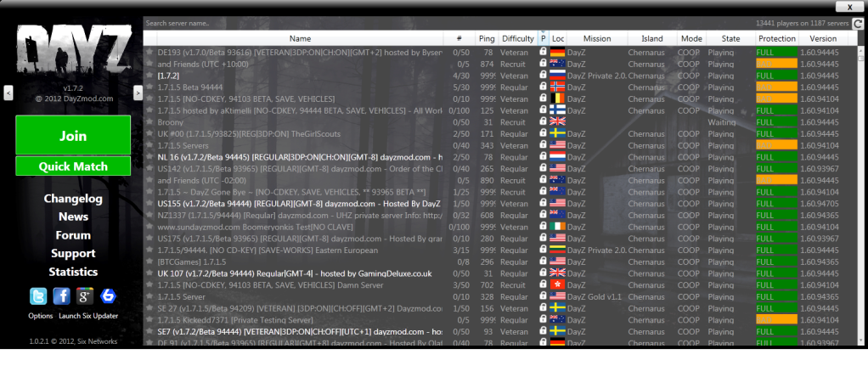
Task: Sort servers by Difficulty column header
Action: pyautogui.click(x=517, y=38)
